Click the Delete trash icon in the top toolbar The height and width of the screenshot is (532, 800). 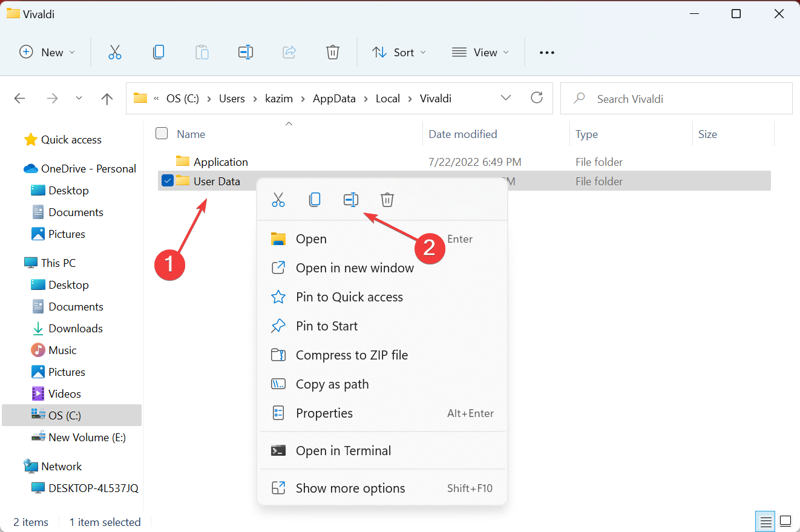click(333, 52)
